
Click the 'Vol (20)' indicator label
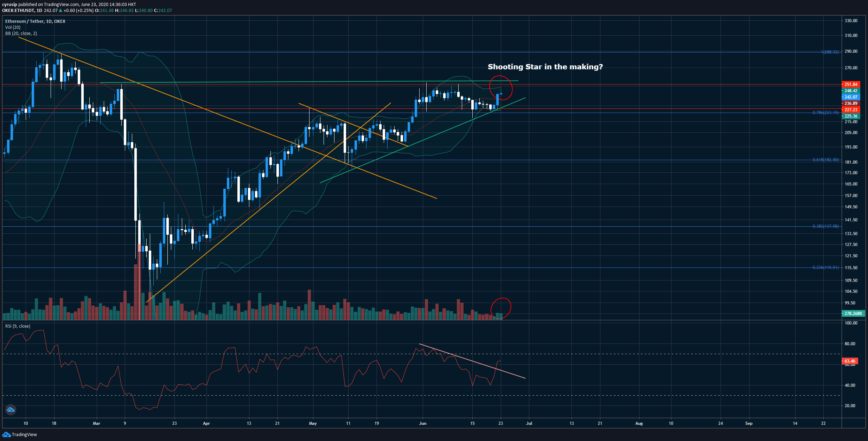(x=13, y=27)
